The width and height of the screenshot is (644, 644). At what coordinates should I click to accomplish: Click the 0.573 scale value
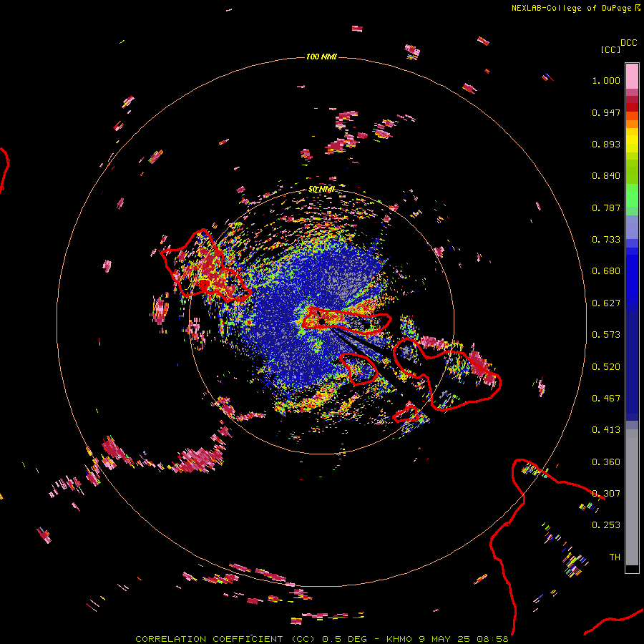tap(606, 335)
